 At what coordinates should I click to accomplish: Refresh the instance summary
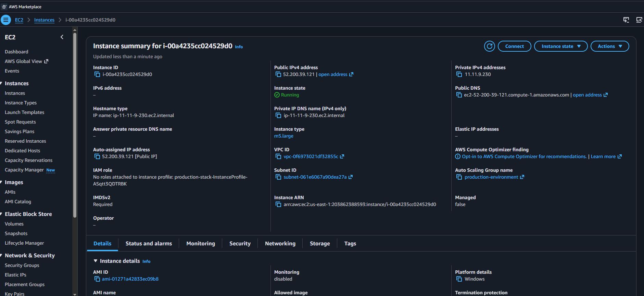(490, 46)
